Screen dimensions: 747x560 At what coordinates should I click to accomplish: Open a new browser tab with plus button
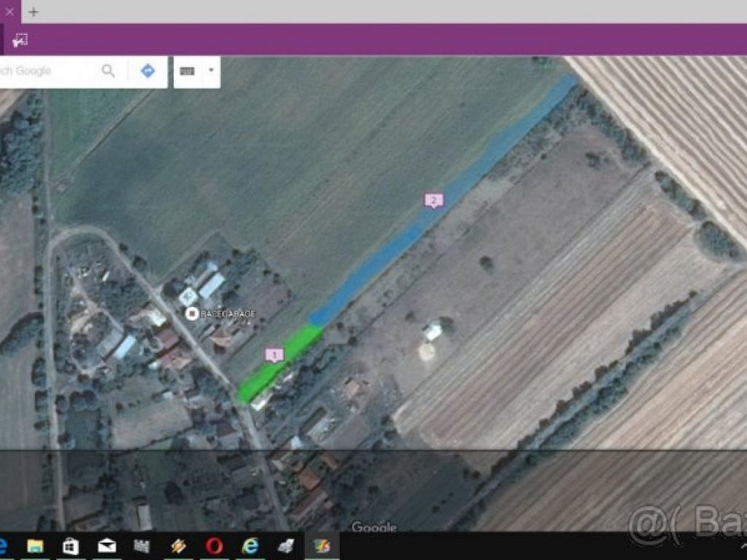[34, 12]
